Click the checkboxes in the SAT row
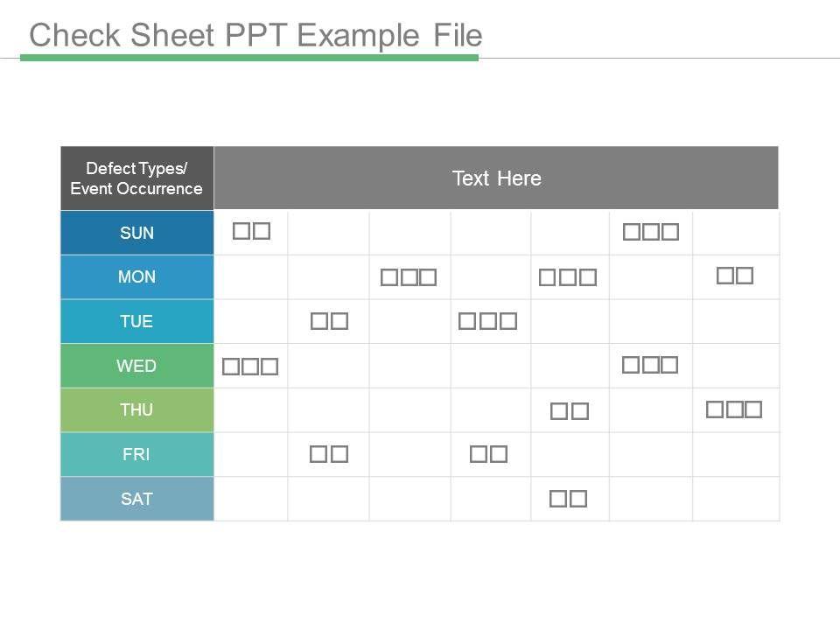The width and height of the screenshot is (840, 630). point(569,500)
